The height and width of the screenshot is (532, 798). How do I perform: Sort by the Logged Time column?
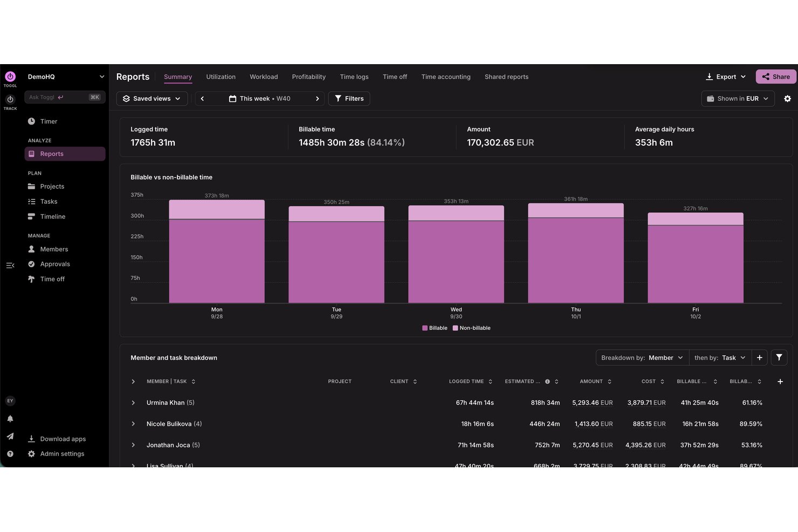tap(471, 382)
